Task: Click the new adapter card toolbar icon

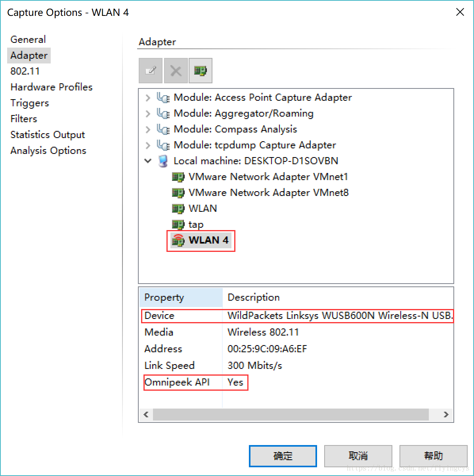Action: [x=201, y=71]
